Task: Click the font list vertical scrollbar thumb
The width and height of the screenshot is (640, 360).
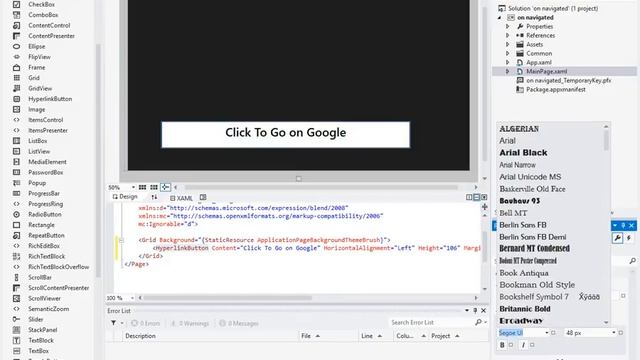Action: pyautogui.click(x=606, y=140)
